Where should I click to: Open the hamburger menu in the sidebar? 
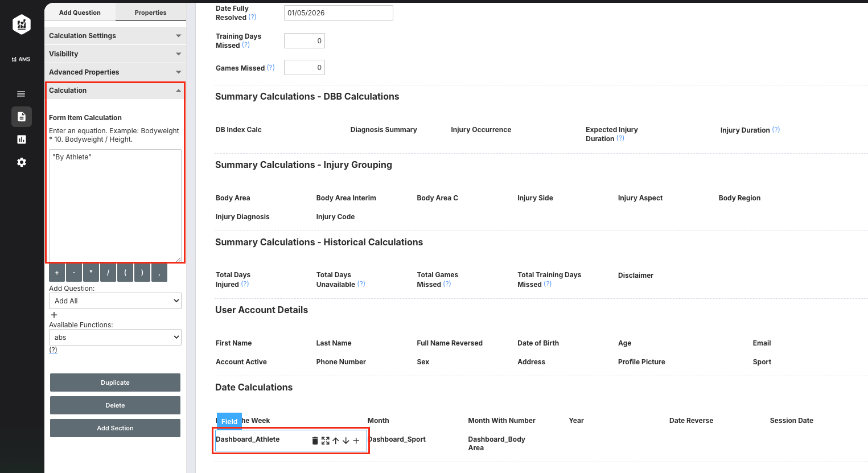point(22,94)
